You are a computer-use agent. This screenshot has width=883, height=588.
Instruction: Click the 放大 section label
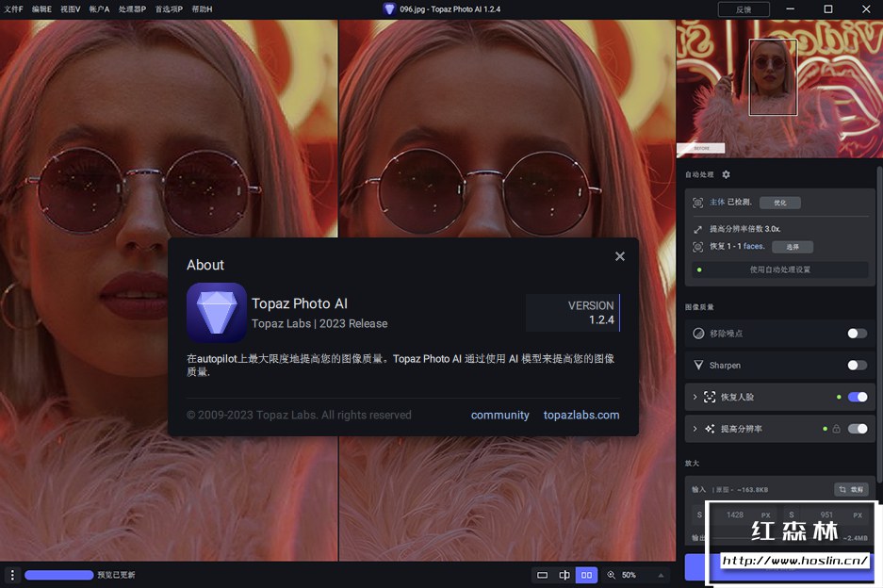(692, 463)
